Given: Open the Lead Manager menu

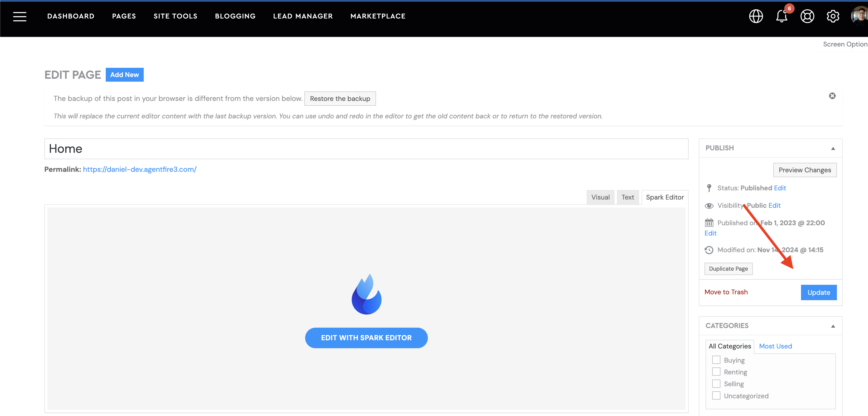Looking at the screenshot, I should click(303, 16).
